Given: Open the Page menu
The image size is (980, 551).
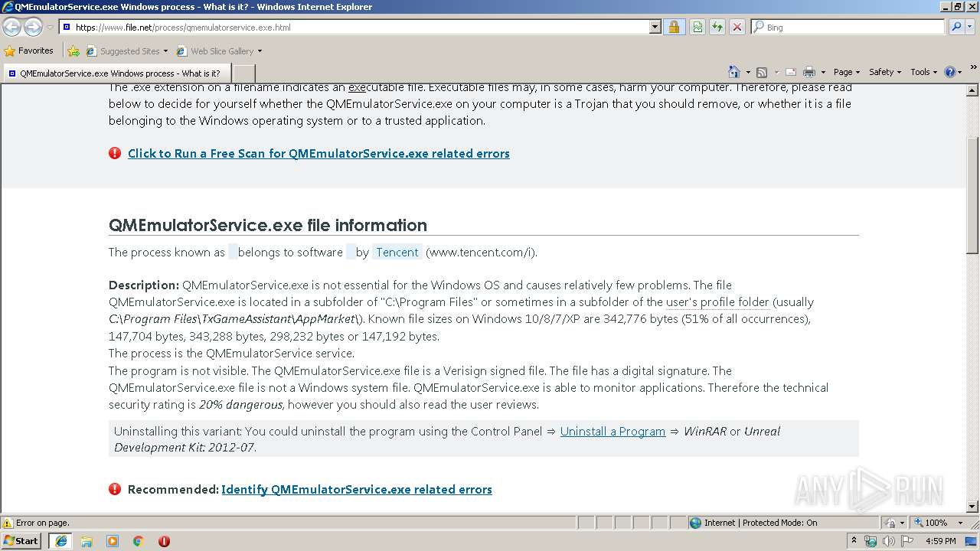Looking at the screenshot, I should point(846,72).
